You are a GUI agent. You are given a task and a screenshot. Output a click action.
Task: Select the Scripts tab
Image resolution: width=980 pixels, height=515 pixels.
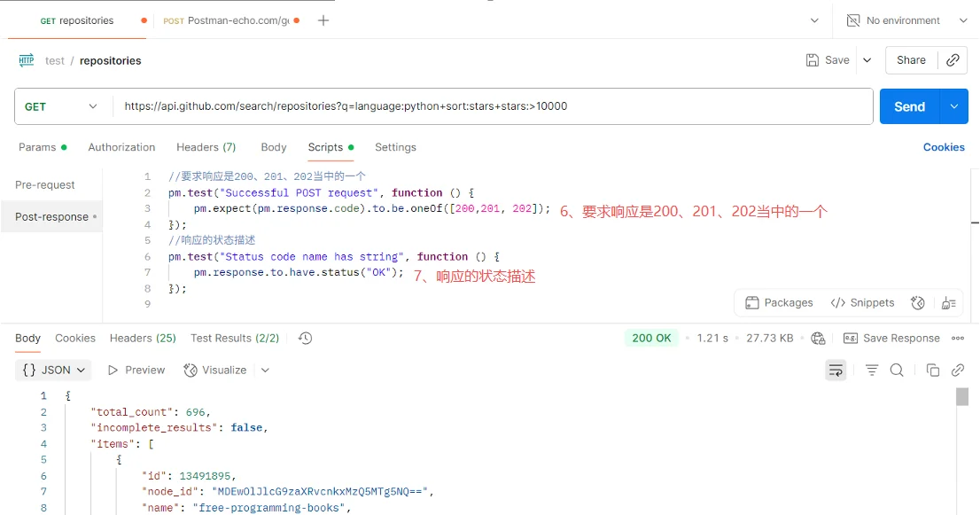click(331, 147)
